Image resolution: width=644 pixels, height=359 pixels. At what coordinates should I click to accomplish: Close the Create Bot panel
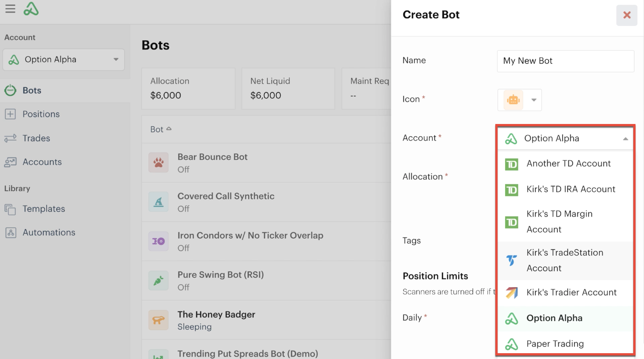[x=627, y=15]
